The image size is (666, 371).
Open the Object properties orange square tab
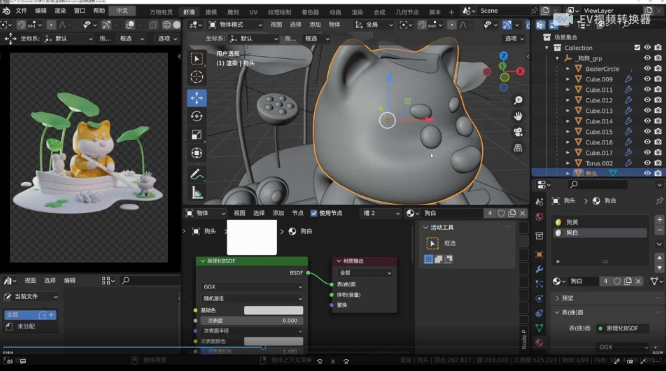pos(539,255)
